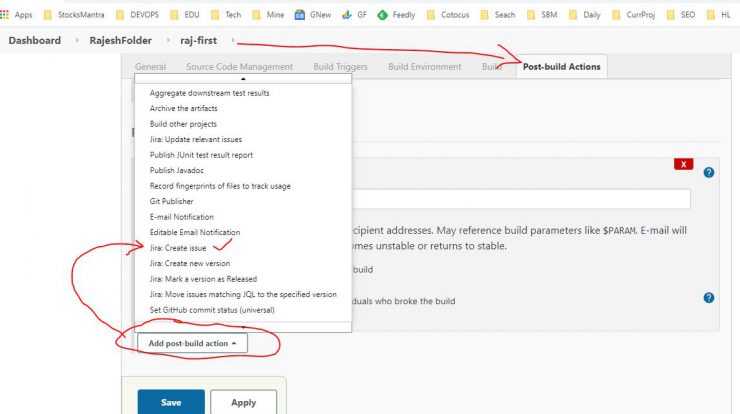This screenshot has height=414, width=740.
Task: Open the Cotocus bookmark folder
Action: [x=448, y=15]
